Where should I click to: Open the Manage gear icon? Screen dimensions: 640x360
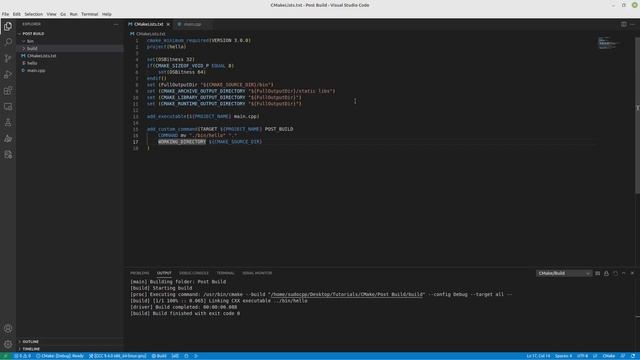coord(8,344)
